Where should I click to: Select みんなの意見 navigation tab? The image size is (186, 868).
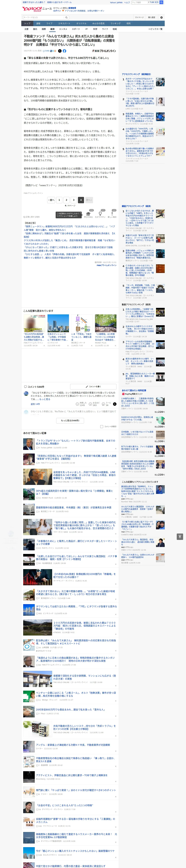(x=98, y=24)
